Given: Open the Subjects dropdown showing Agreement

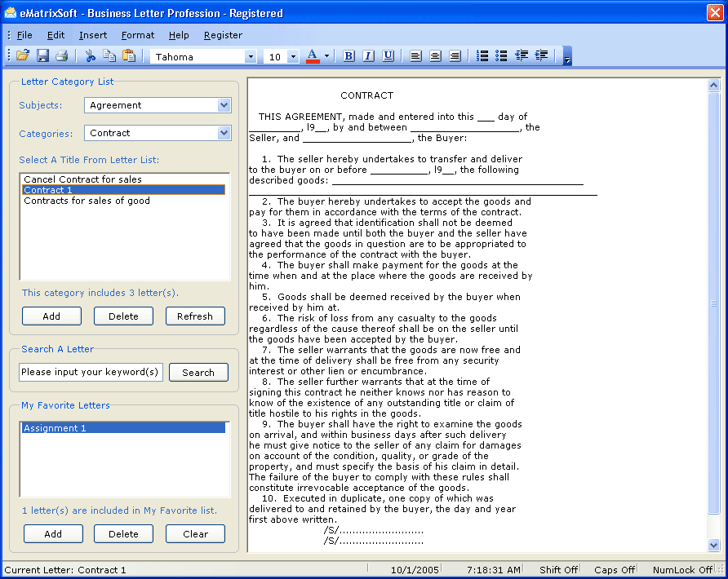Looking at the screenshot, I should [222, 105].
